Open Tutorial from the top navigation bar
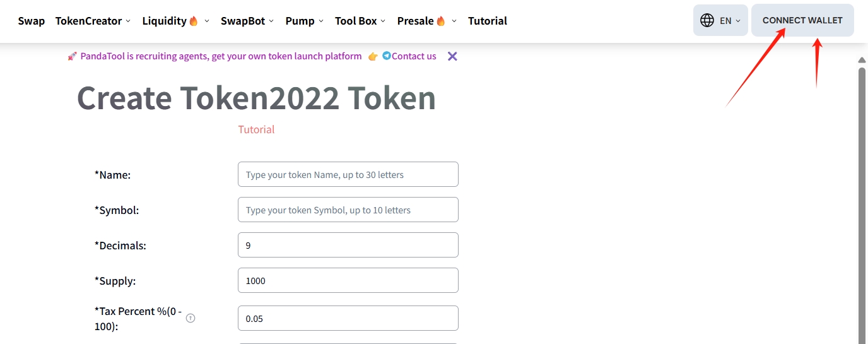 point(487,21)
